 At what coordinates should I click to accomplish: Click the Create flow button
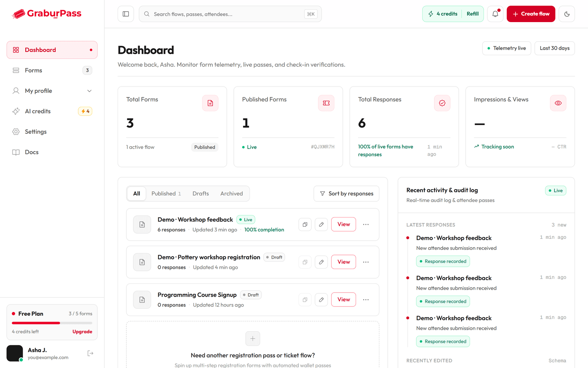531,14
